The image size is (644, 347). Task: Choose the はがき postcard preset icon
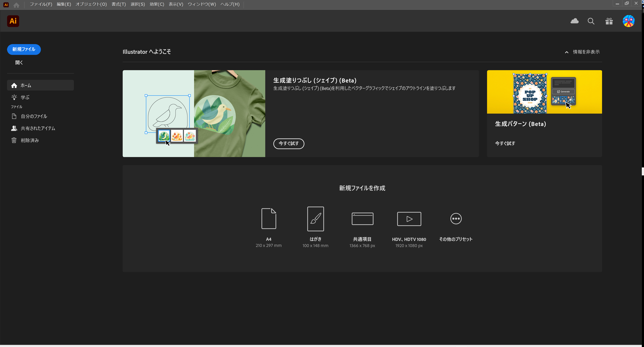(316, 219)
